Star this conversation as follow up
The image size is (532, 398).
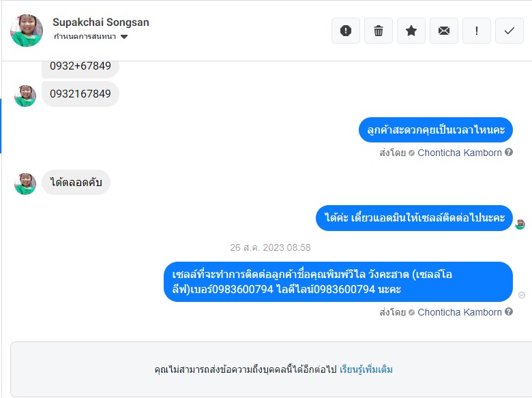(411, 31)
